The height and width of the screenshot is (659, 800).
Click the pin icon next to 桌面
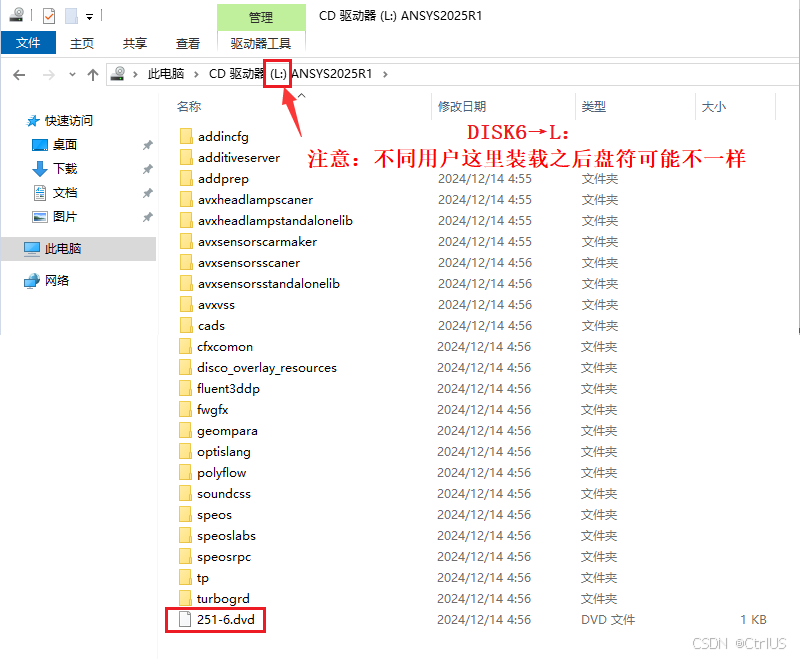coord(147,145)
